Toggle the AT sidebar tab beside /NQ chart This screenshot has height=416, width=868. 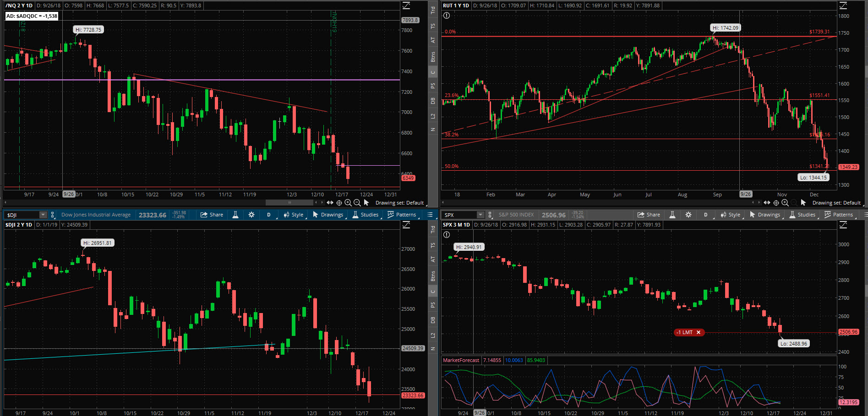click(x=433, y=40)
